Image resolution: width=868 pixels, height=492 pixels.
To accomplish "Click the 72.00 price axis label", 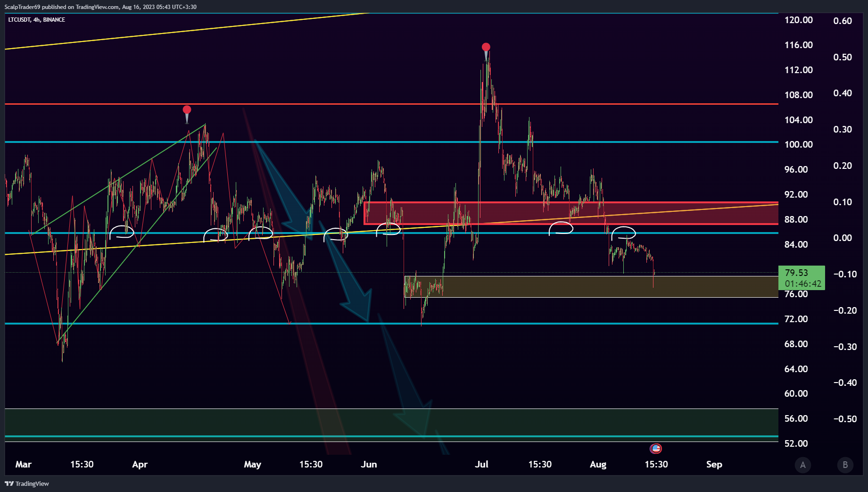I will click(796, 319).
